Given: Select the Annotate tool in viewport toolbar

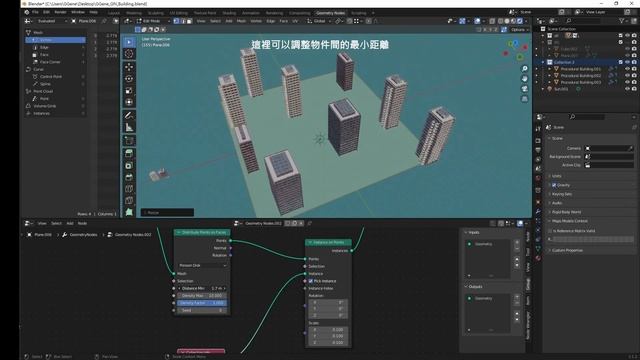Looking at the screenshot, I should [x=129, y=116].
